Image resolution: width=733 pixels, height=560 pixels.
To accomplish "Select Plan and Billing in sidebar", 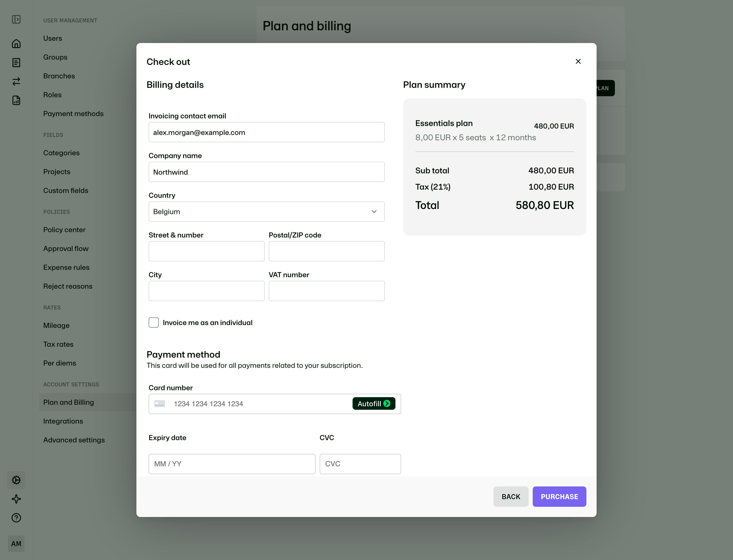I will 88,402.
